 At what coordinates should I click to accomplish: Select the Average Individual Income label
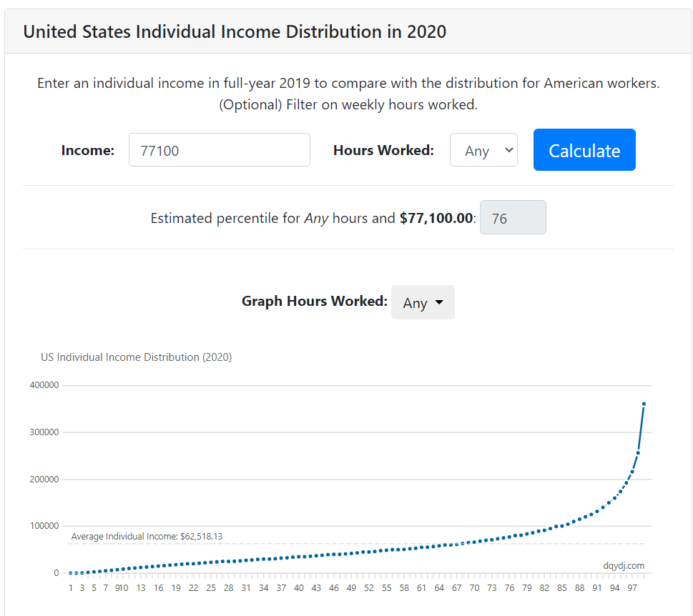[x=147, y=537]
